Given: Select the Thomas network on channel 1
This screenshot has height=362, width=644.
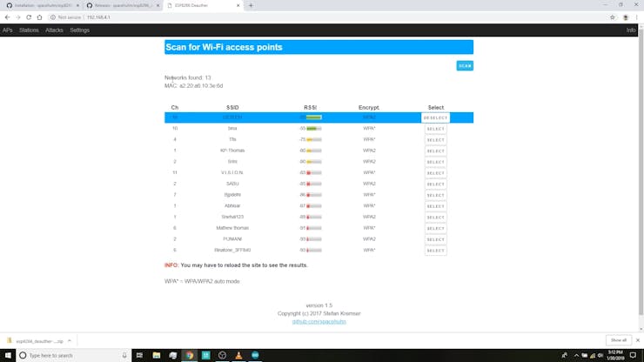Looking at the screenshot, I should 436,151.
